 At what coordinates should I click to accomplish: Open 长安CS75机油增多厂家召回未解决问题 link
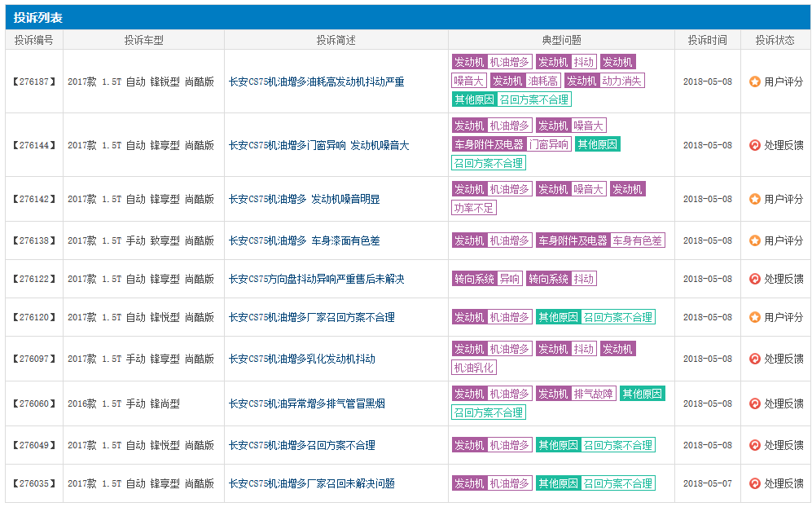pos(311,483)
